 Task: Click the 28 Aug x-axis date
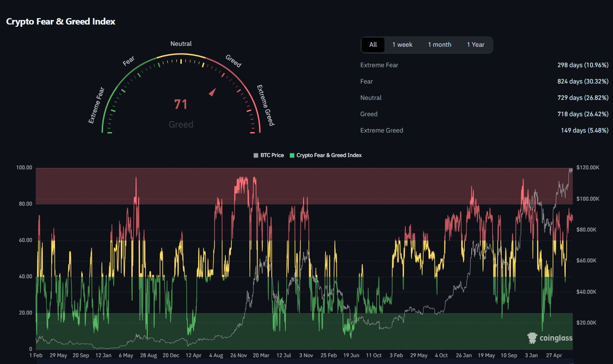(149, 355)
